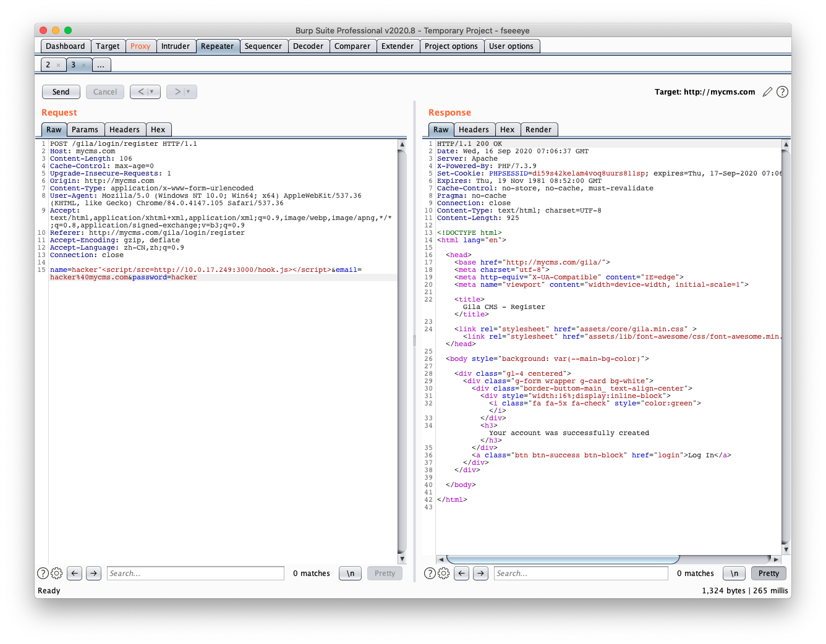The height and width of the screenshot is (644, 826).
Task: Switch to the Intruder tab
Action: tap(176, 46)
